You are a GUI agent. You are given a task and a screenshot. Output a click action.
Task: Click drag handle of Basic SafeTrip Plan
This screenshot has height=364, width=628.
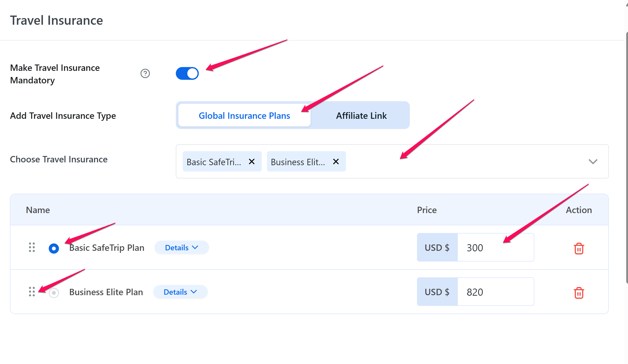[32, 248]
